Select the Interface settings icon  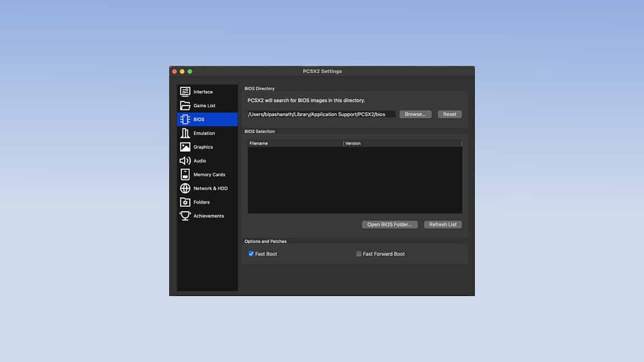[x=185, y=91]
